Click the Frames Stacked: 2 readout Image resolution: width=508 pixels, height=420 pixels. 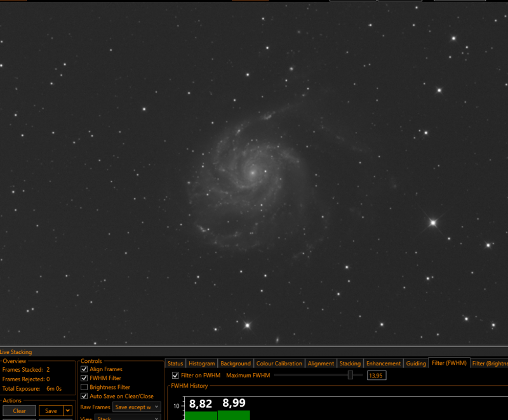[26, 369]
